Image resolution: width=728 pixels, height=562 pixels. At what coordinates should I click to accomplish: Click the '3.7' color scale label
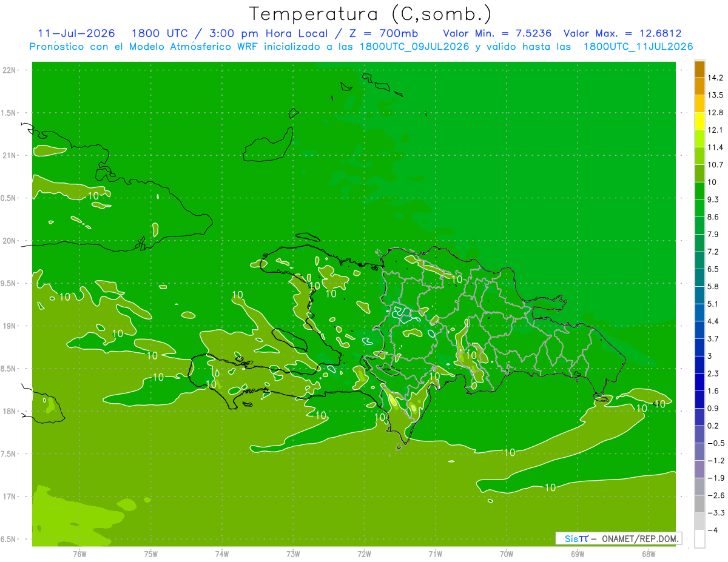713,339
